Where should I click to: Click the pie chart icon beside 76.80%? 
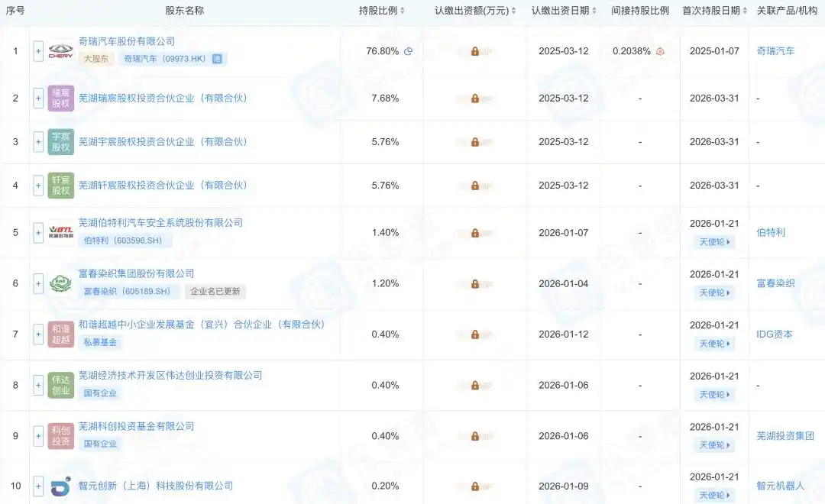pos(408,51)
